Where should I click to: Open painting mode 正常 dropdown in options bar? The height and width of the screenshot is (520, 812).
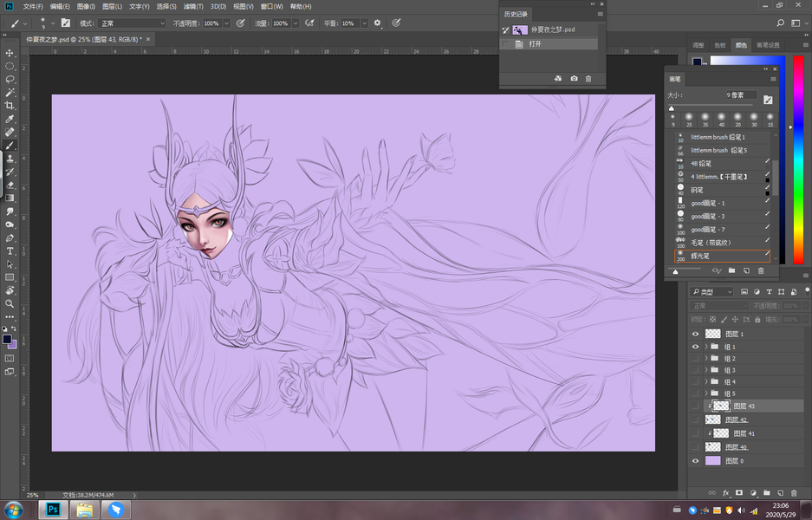132,23
